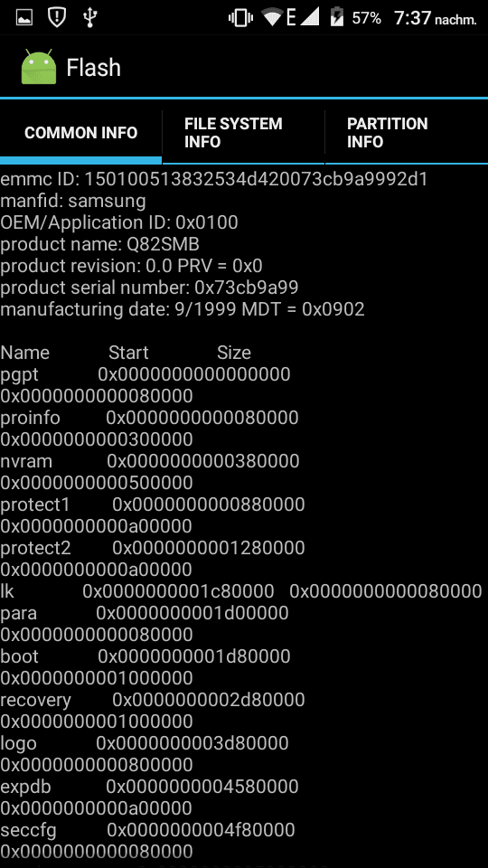Tap the battery charging icon
Viewport: 488px width, 868px height.
pyautogui.click(x=336, y=17)
